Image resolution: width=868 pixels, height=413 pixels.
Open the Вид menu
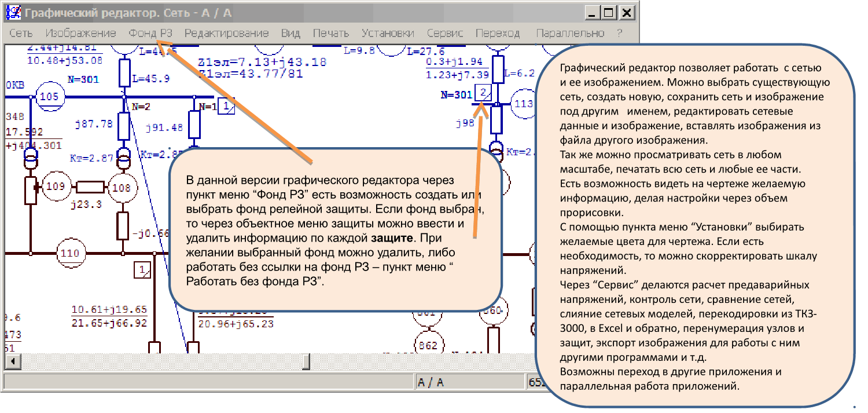click(x=290, y=33)
